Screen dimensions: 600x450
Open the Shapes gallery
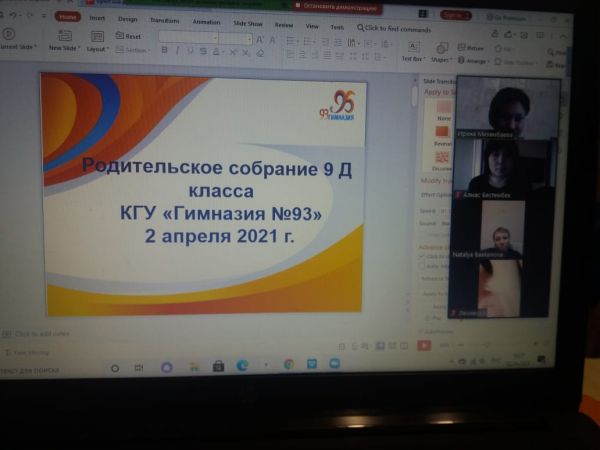(x=441, y=50)
